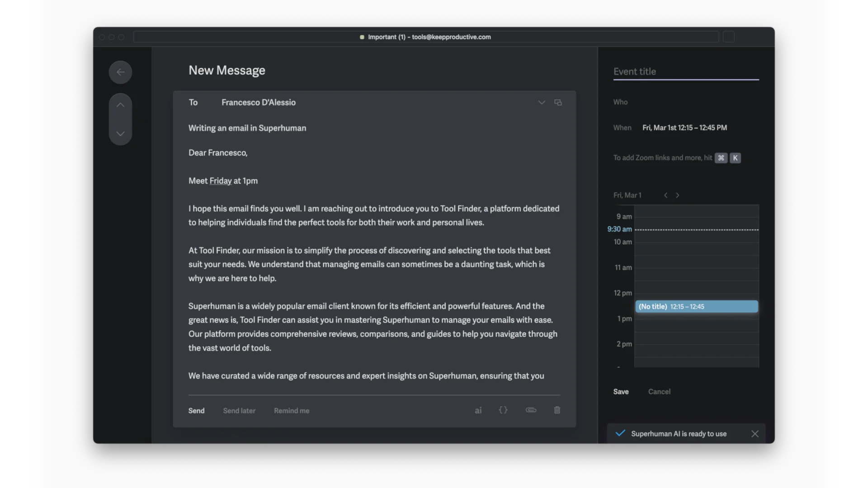Viewport: 868px width, 488px height.
Task: Select the (No title) 12:15 event block
Action: point(696,306)
